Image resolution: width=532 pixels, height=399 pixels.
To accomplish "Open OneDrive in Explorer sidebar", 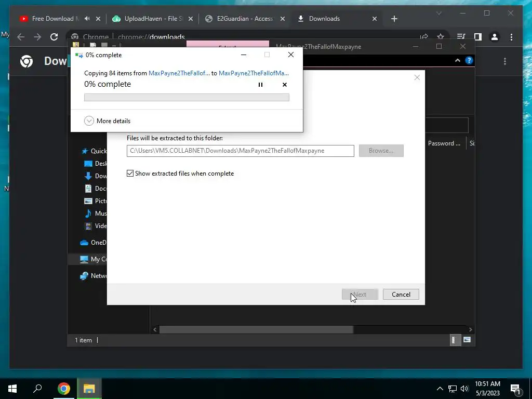I will point(94,243).
